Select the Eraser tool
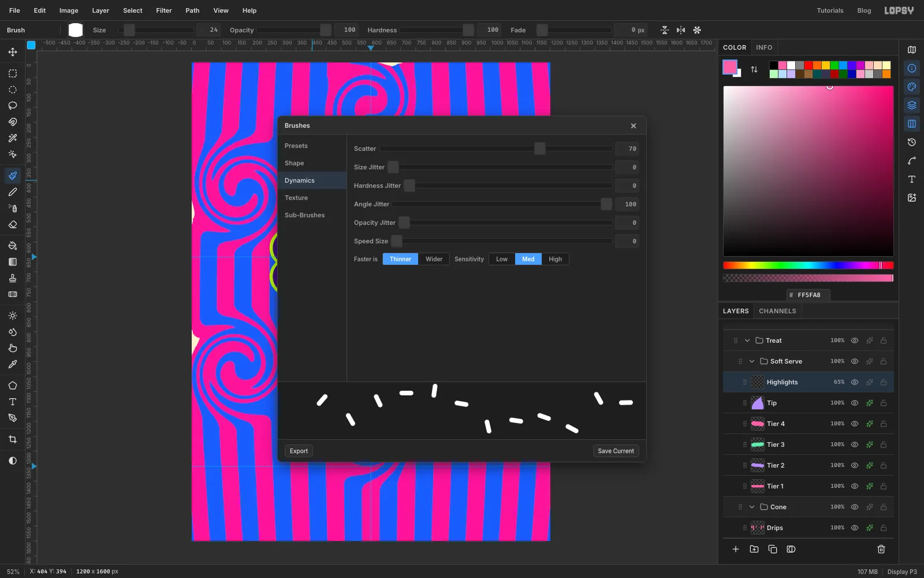Screen dimensions: 924x578 coord(13,224)
